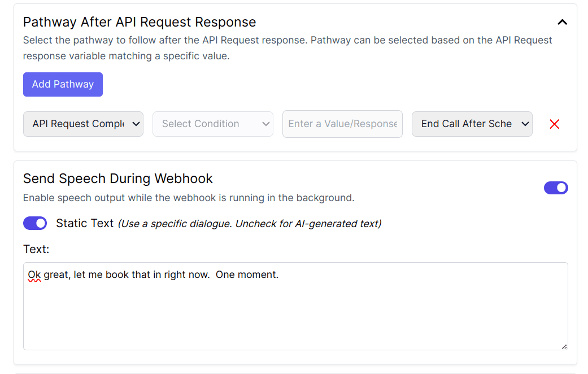
Task: Disable the Send Speech During Webhook toggle
Action: (x=556, y=188)
